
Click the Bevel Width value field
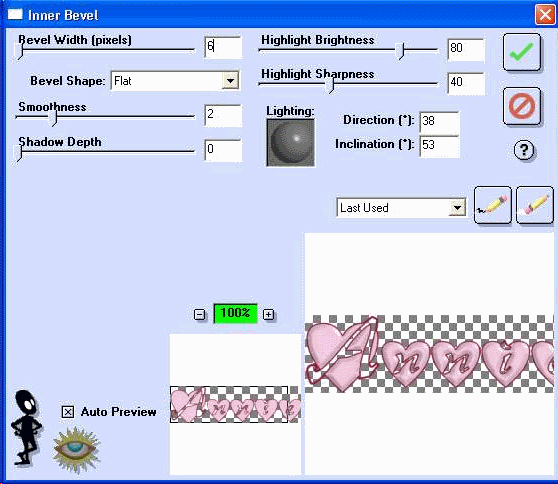[x=223, y=47]
